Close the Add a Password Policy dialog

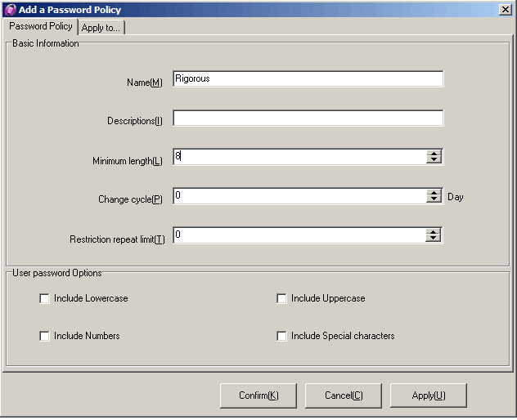(505, 9)
